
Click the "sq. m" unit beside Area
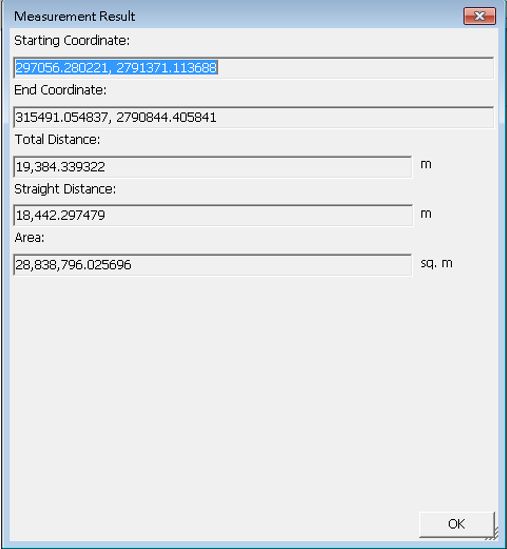coord(437,263)
